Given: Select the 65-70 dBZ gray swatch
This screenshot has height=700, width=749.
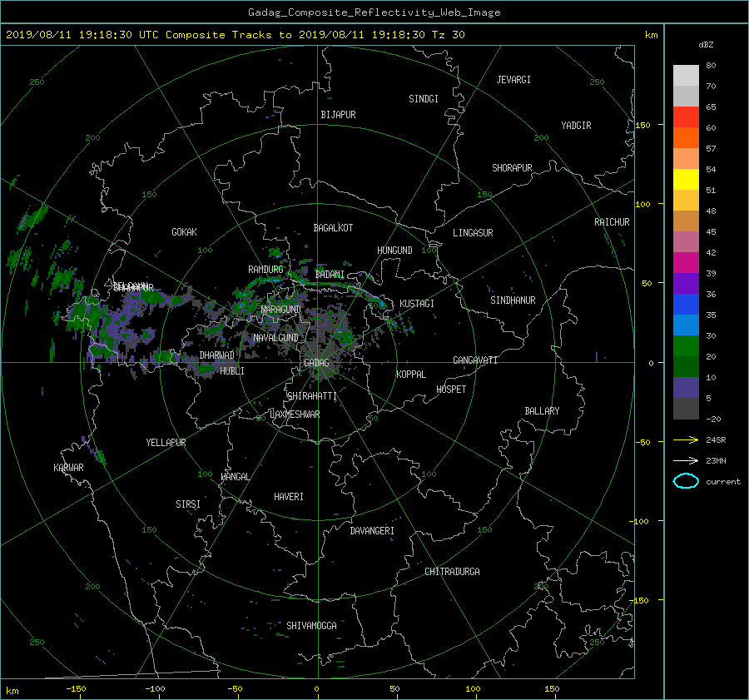Looking at the screenshot, I should pyautogui.click(x=686, y=96).
